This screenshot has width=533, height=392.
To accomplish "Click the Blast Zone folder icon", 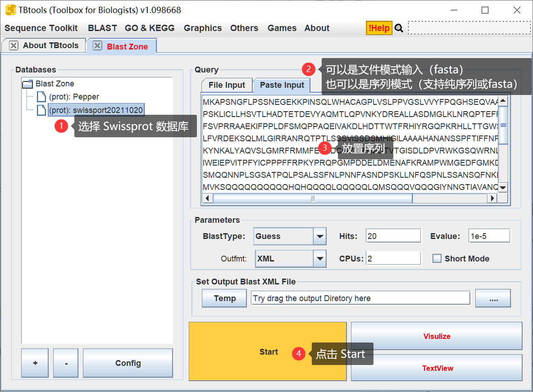I will (27, 84).
